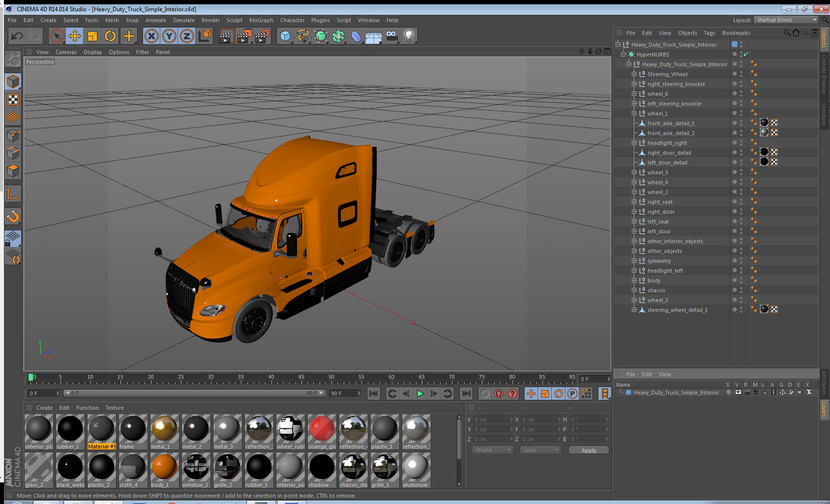Expand the headlight_right object

pyautogui.click(x=634, y=143)
